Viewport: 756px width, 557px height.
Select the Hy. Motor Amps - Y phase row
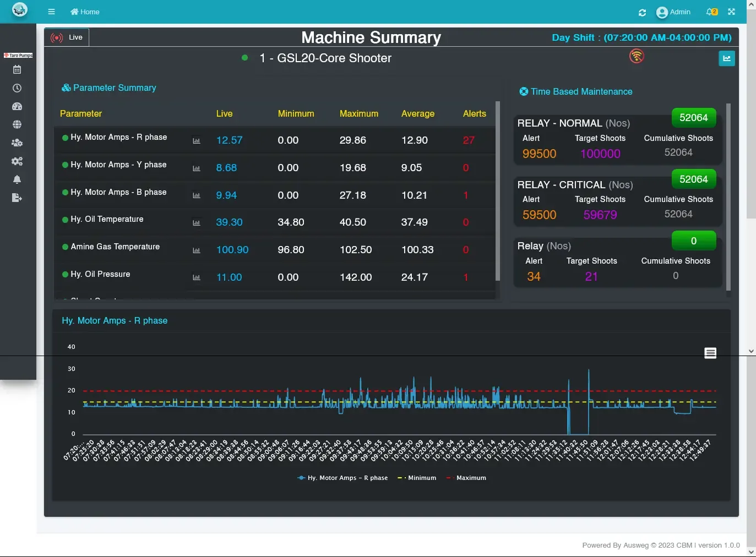click(x=275, y=167)
